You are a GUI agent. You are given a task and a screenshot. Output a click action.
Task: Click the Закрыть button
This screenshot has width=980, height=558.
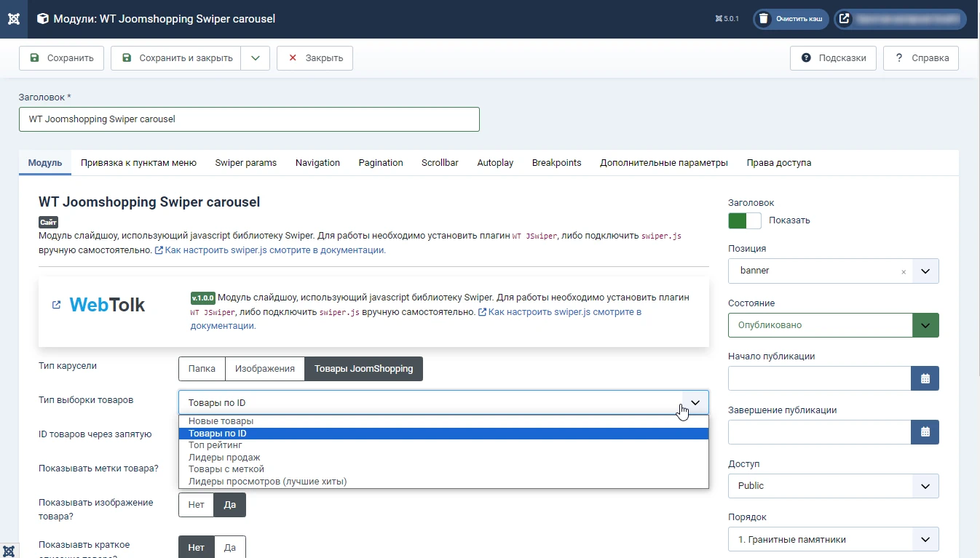tap(315, 58)
